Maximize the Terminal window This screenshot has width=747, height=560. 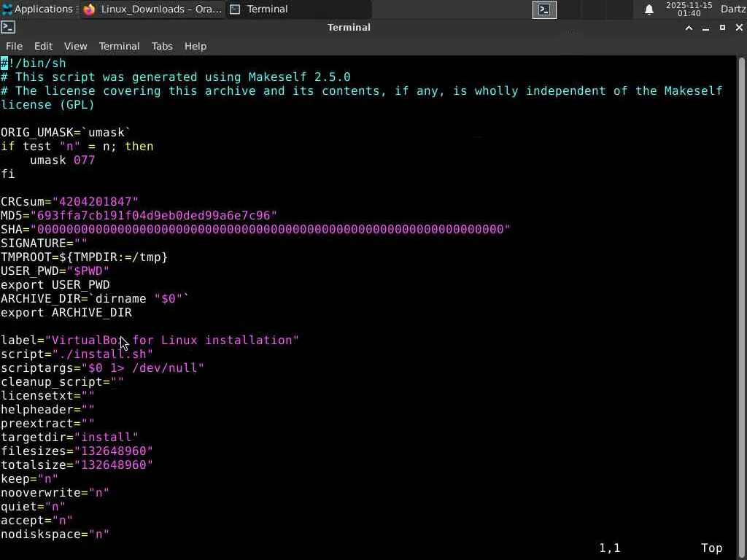pyautogui.click(x=722, y=28)
